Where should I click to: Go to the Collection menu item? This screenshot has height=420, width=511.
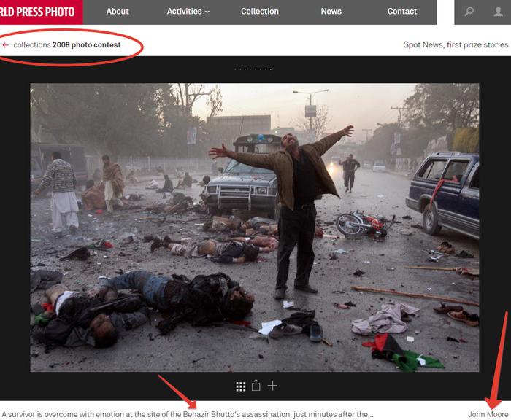[x=260, y=12]
